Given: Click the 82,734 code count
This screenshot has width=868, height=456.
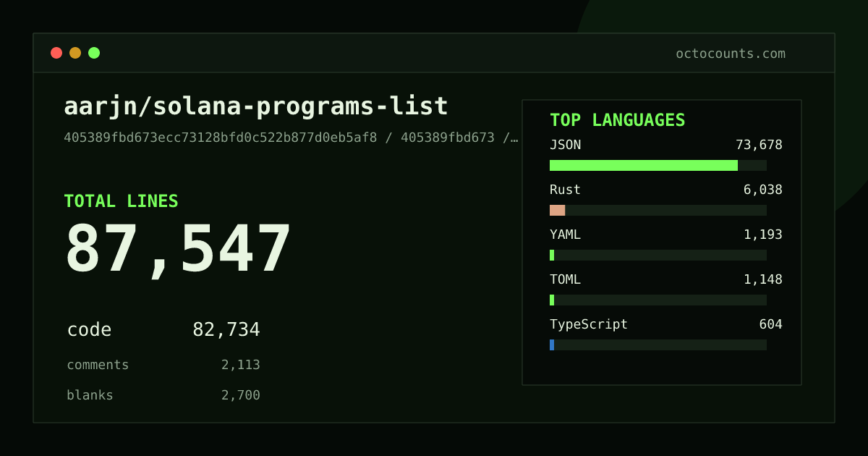Looking at the screenshot, I should click(x=226, y=330).
